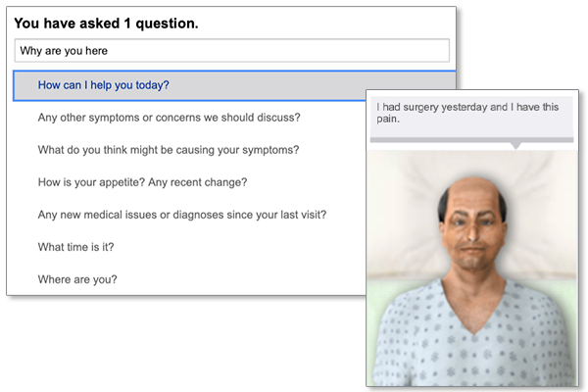The width and height of the screenshot is (588, 392).
Task: Click the virtual patient avatar image
Action: pos(472,268)
